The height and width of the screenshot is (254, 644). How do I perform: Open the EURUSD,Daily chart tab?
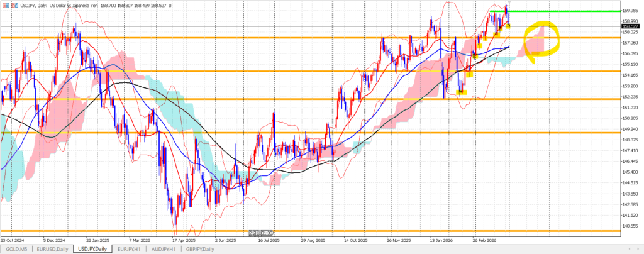point(53,250)
